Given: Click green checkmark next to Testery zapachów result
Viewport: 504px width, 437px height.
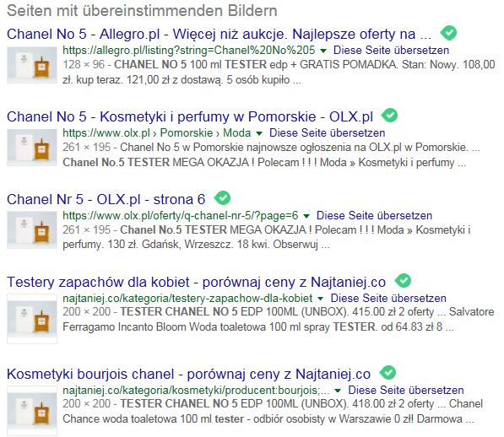Looking at the screenshot, I should tap(403, 281).
